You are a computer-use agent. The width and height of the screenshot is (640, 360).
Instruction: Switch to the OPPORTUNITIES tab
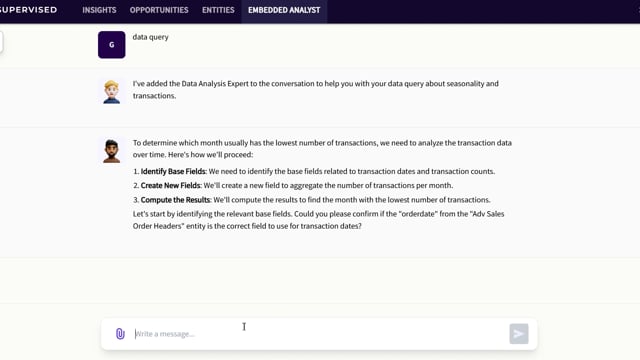pyautogui.click(x=159, y=10)
